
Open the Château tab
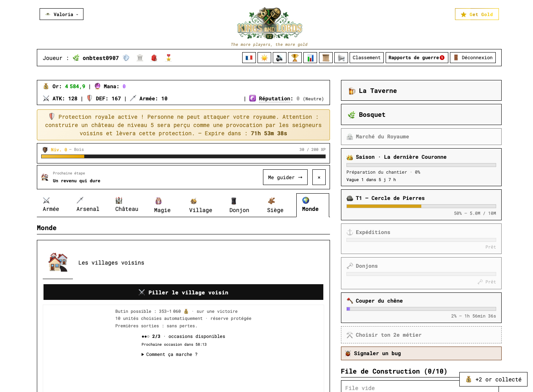pos(127,205)
